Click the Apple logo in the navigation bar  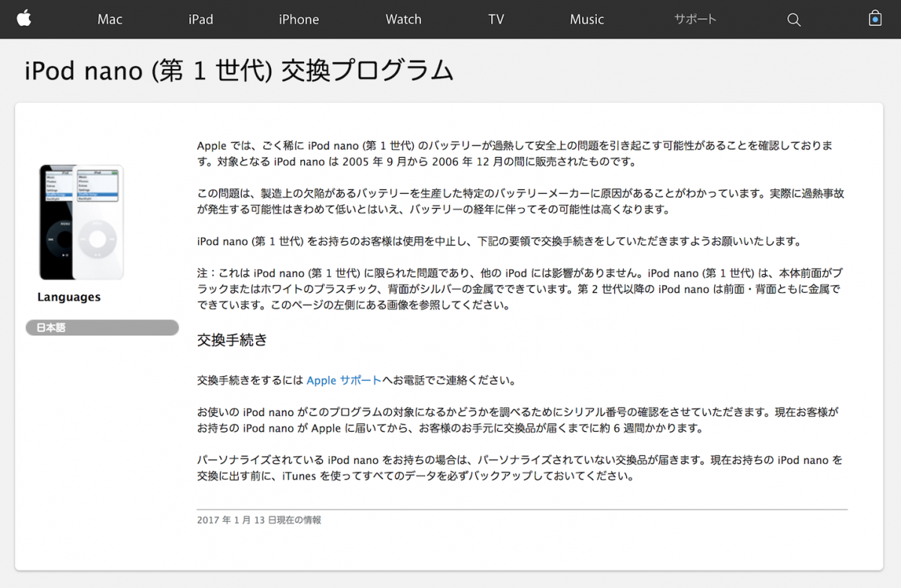[x=25, y=19]
